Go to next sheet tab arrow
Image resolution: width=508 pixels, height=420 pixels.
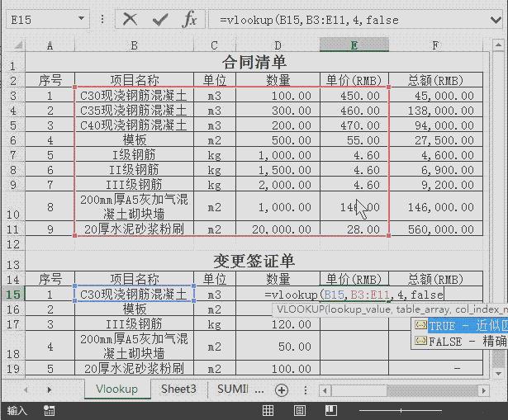pos(50,389)
